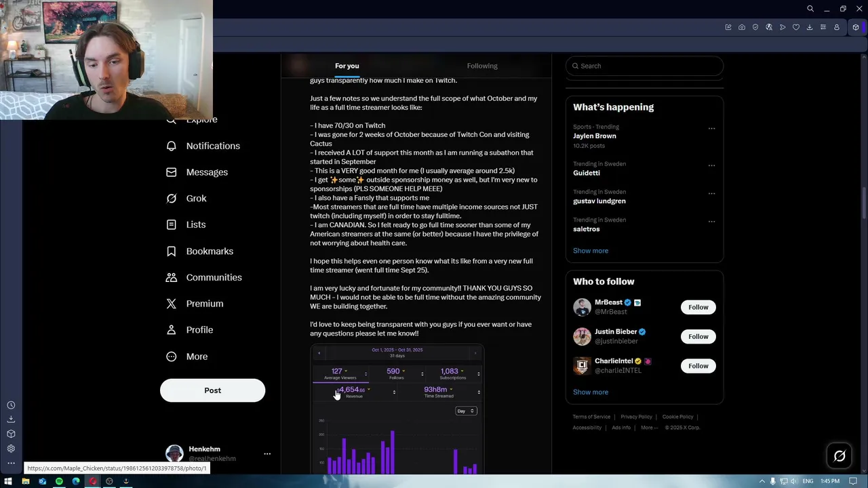Image resolution: width=868 pixels, height=488 pixels.
Task: Open MrBeast profile avatar
Action: point(582,307)
